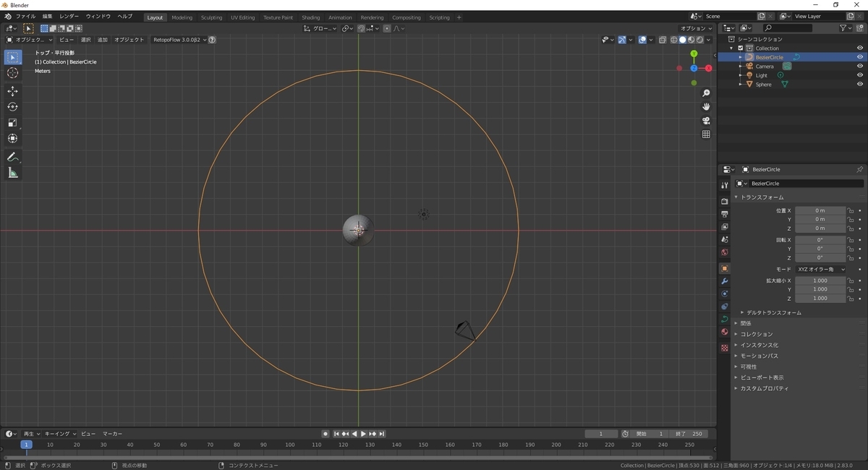The height and width of the screenshot is (470, 868).
Task: Click the RetopoFlow help question-mark icon
Action: click(x=212, y=40)
